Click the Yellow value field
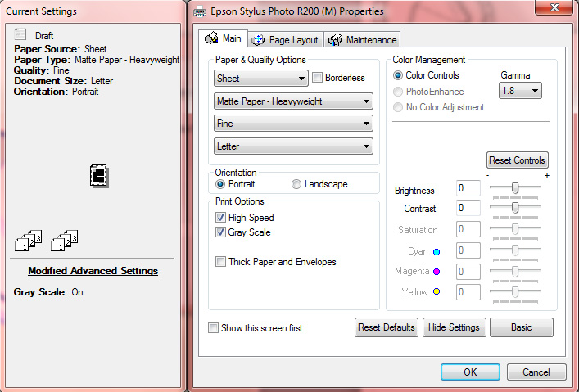 tap(468, 292)
